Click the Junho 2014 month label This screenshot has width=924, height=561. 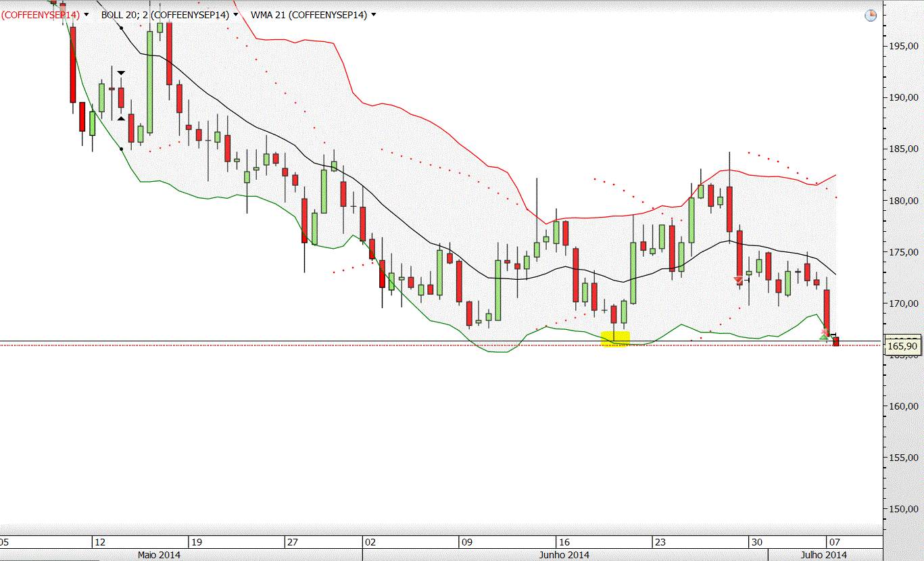(564, 555)
